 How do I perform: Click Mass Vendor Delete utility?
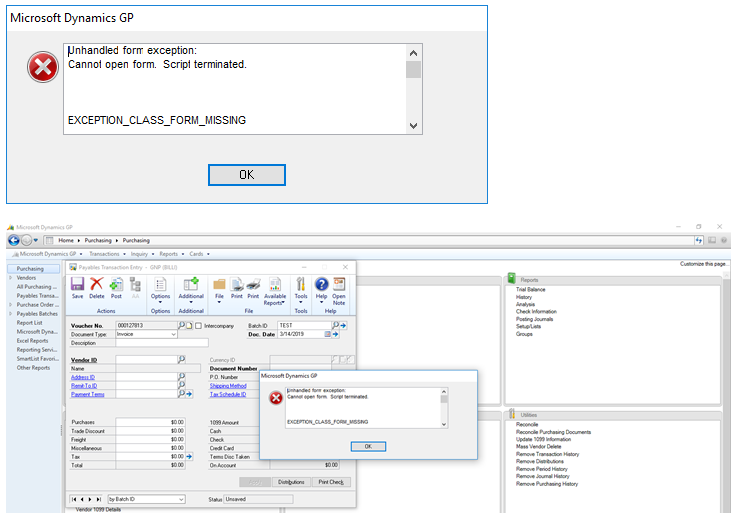538,446
